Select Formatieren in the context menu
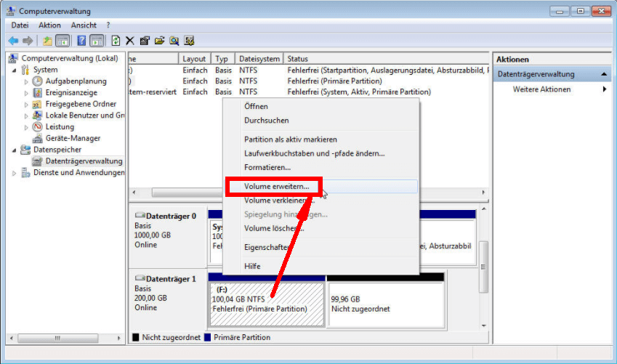This screenshot has width=617, height=364. (x=267, y=167)
